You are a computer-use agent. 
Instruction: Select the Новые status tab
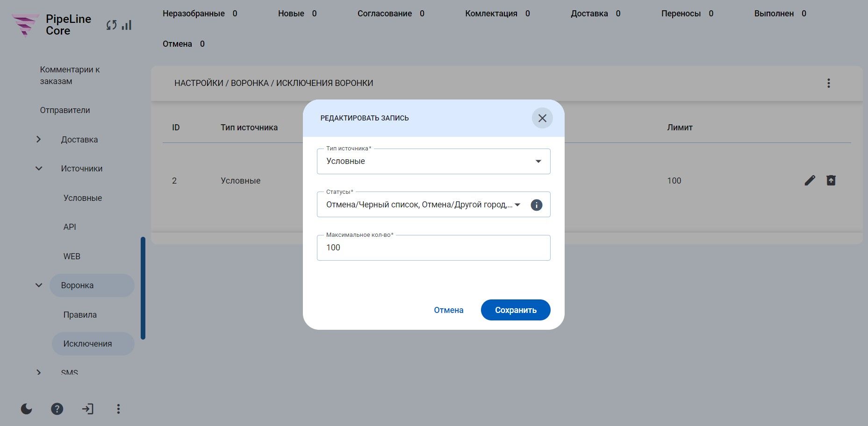[297, 14]
